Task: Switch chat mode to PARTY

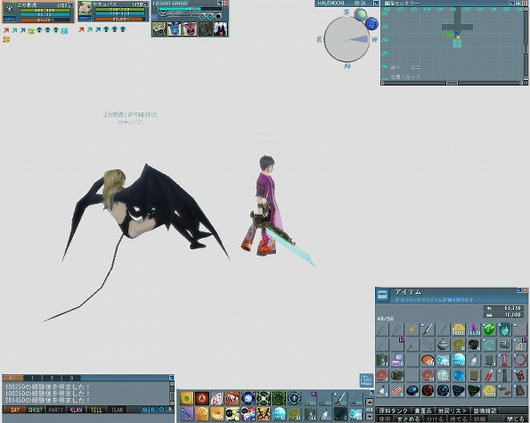Action: click(56, 410)
